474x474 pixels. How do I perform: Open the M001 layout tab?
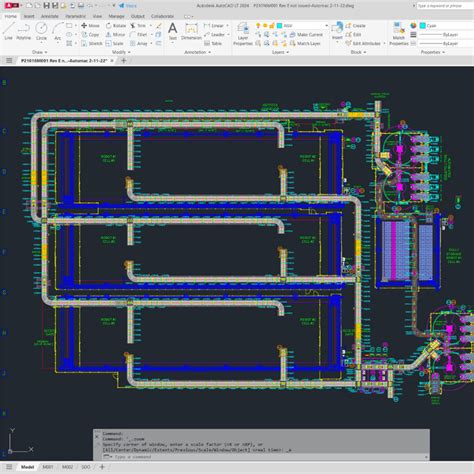(48, 467)
